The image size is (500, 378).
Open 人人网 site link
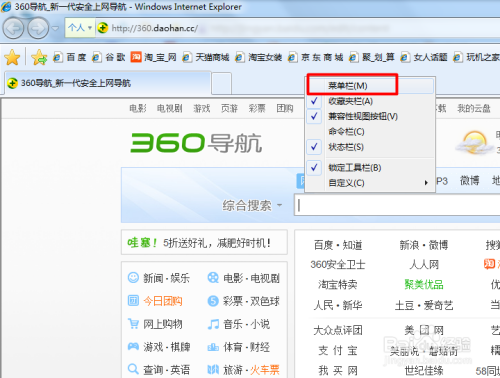coord(424,265)
